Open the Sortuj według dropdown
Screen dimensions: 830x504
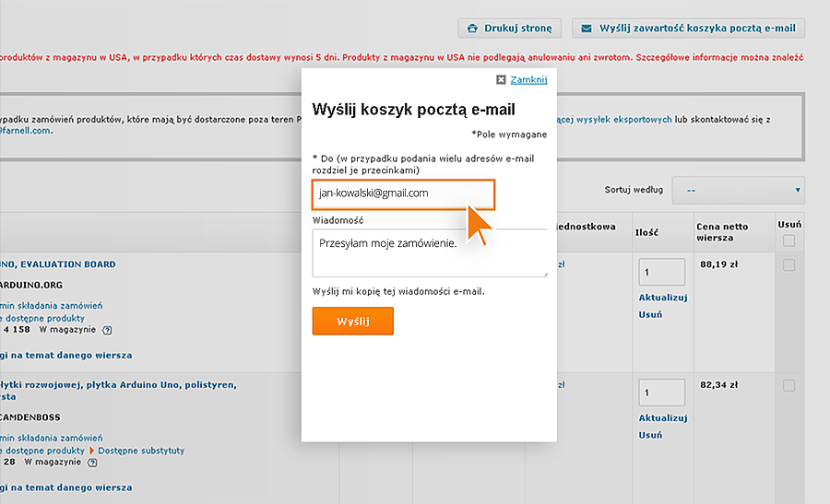738,190
